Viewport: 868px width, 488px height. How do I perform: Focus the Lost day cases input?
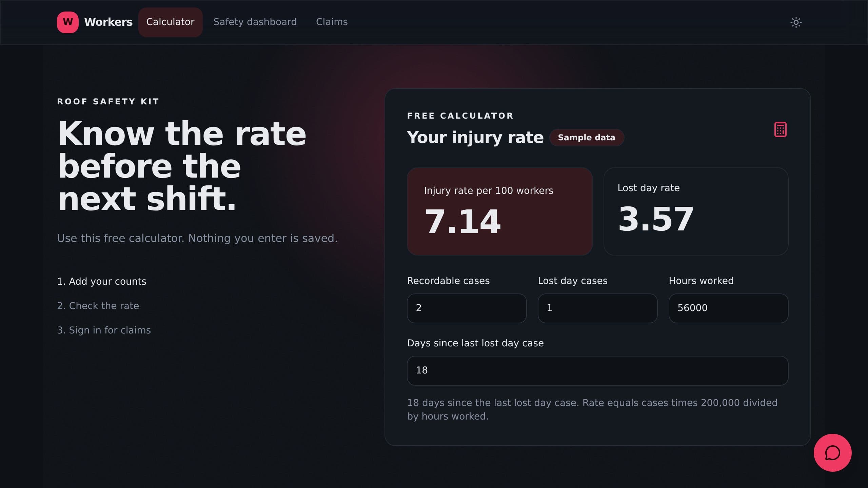597,308
